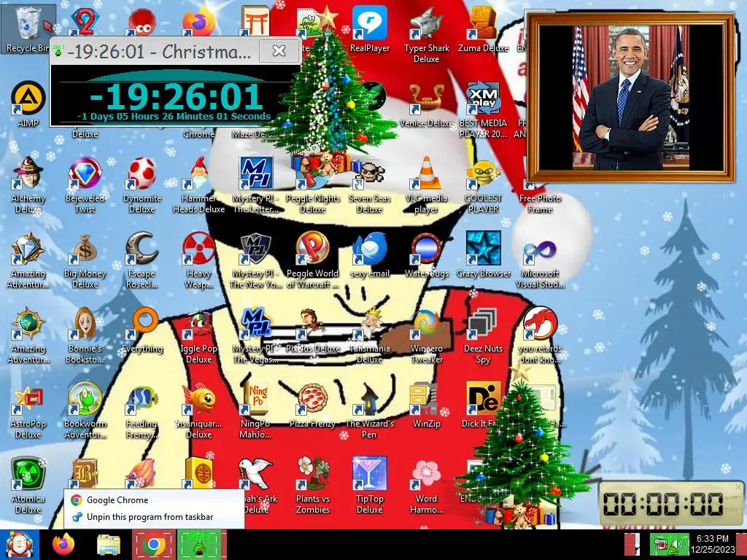
Task: Open The Wizard's Pen shortcut
Action: click(x=370, y=411)
